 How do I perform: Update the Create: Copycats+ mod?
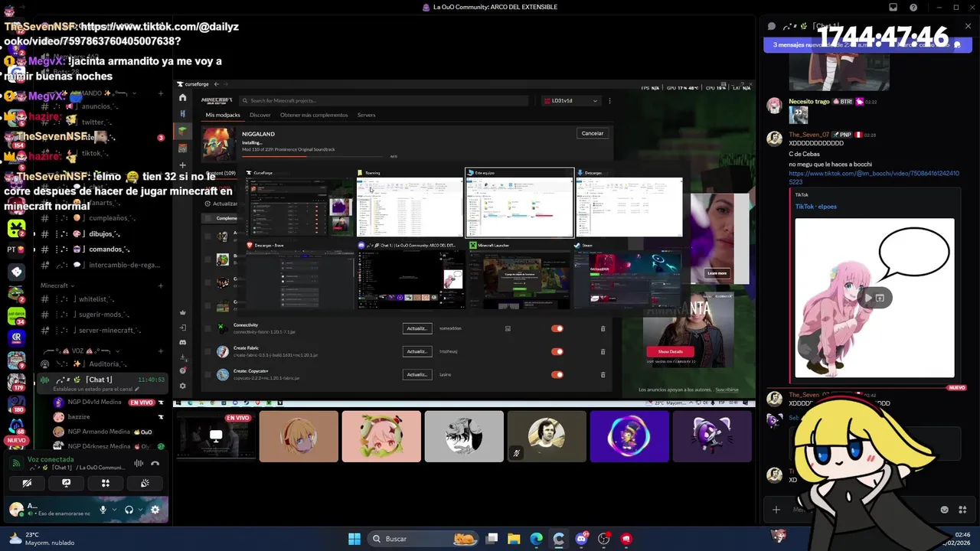click(416, 374)
